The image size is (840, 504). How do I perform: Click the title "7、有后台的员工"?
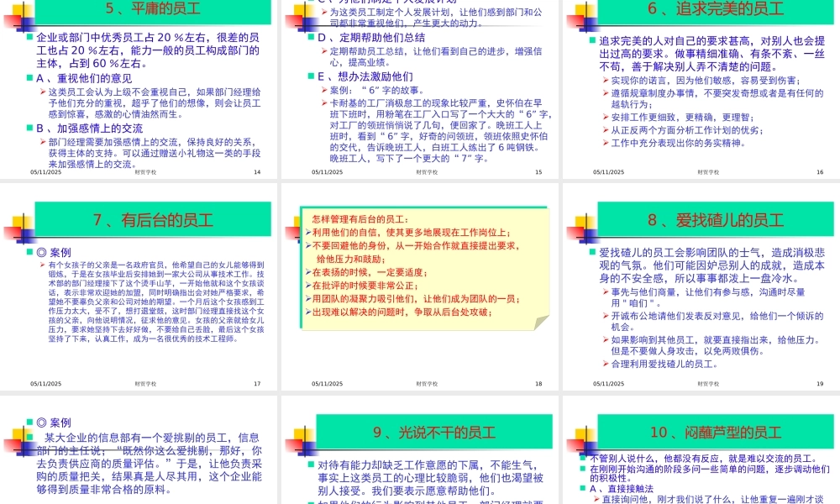tap(153, 220)
